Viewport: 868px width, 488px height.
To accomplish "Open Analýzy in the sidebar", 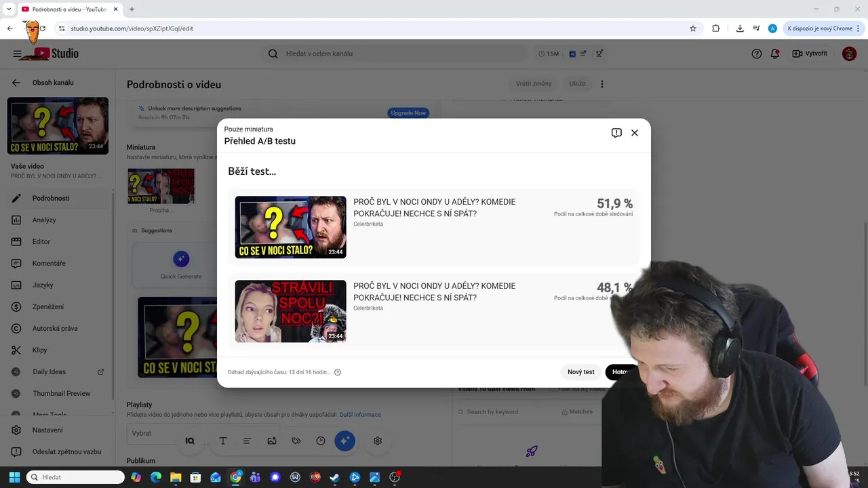I will point(58,220).
